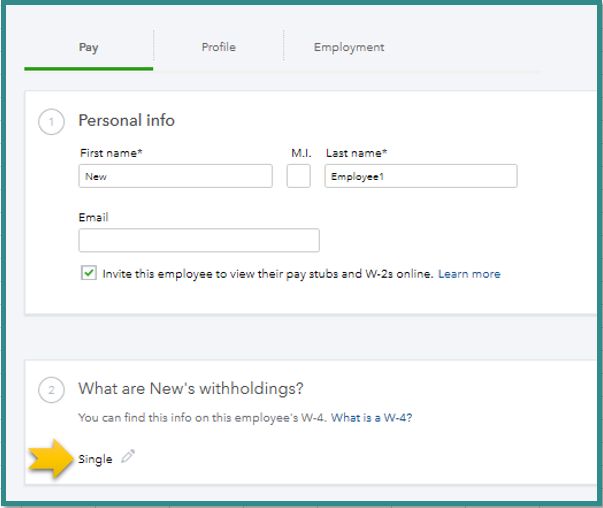Screen dimensions: 603x508
Task: Go to the Employment tab
Action: (x=349, y=47)
